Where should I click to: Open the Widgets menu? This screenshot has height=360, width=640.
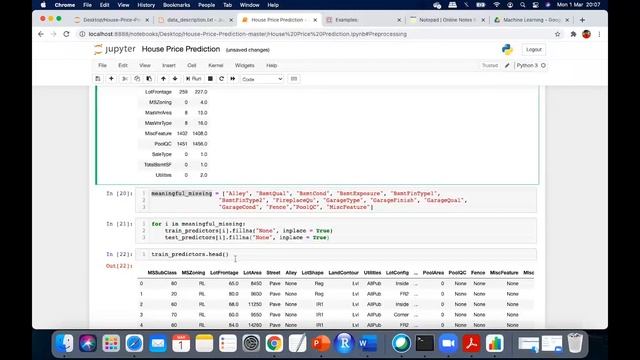tap(245, 65)
